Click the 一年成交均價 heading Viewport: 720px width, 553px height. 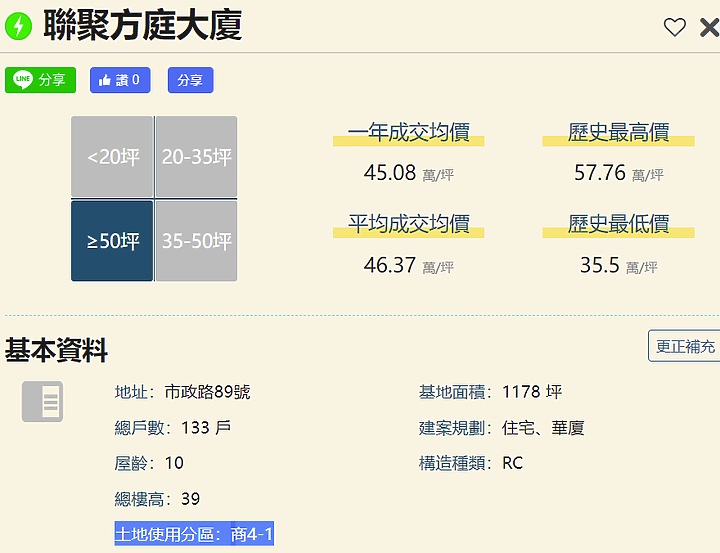(408, 133)
